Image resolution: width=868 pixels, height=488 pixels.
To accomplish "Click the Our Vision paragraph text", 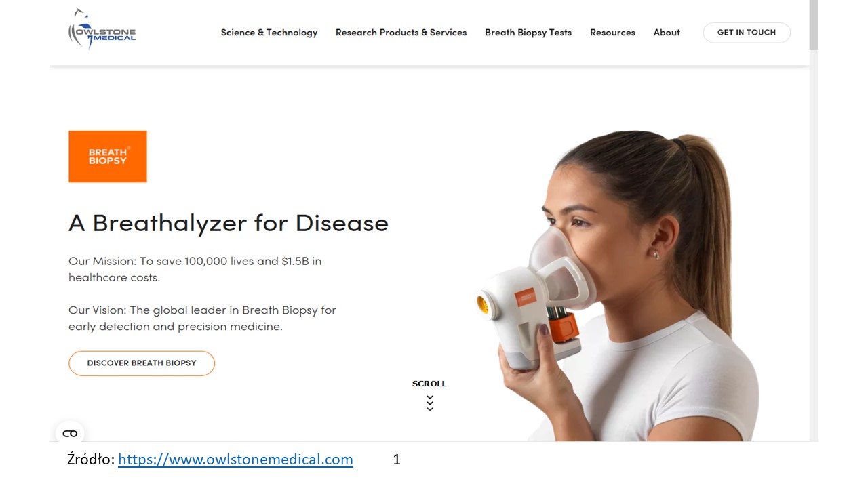I will pos(202,319).
